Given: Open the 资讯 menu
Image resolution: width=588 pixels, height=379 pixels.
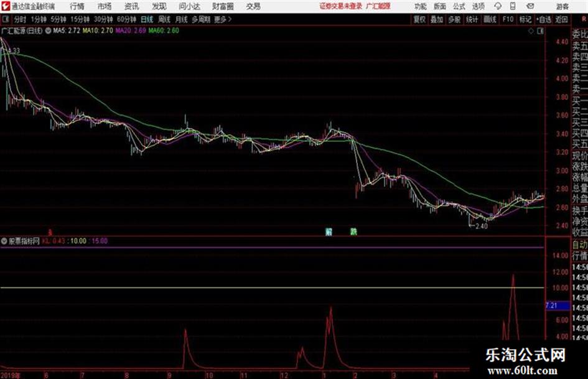Looking at the screenshot, I should tap(132, 6).
